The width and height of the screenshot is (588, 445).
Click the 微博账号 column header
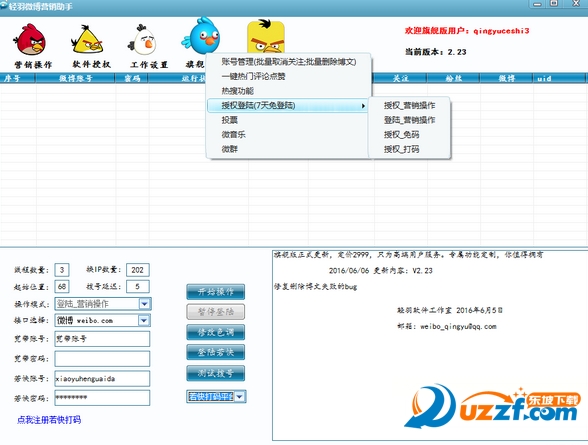(x=75, y=78)
